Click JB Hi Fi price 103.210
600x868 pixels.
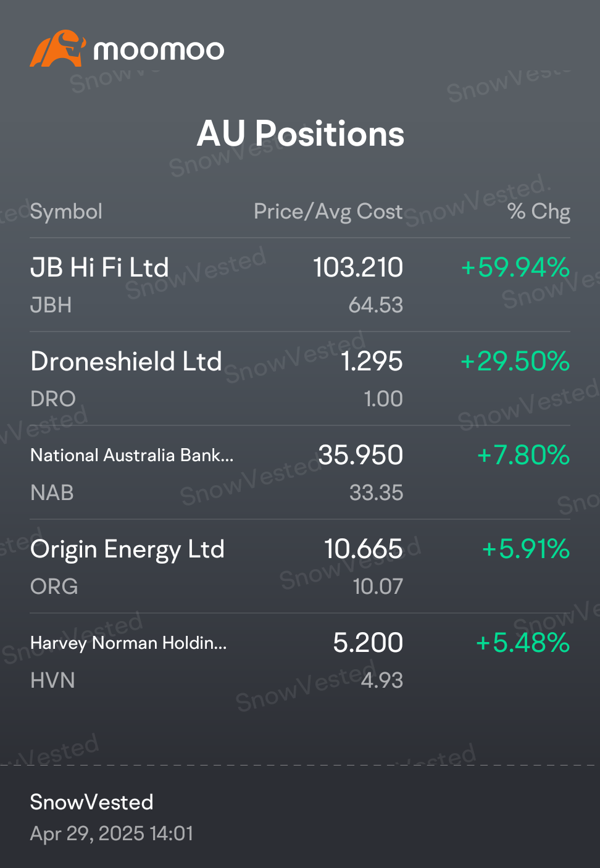coord(357,268)
